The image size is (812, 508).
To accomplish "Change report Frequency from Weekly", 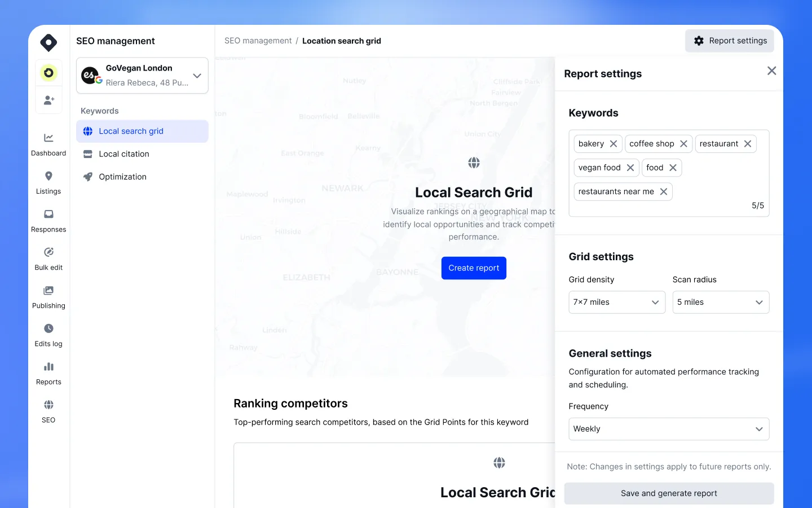I will click(669, 429).
